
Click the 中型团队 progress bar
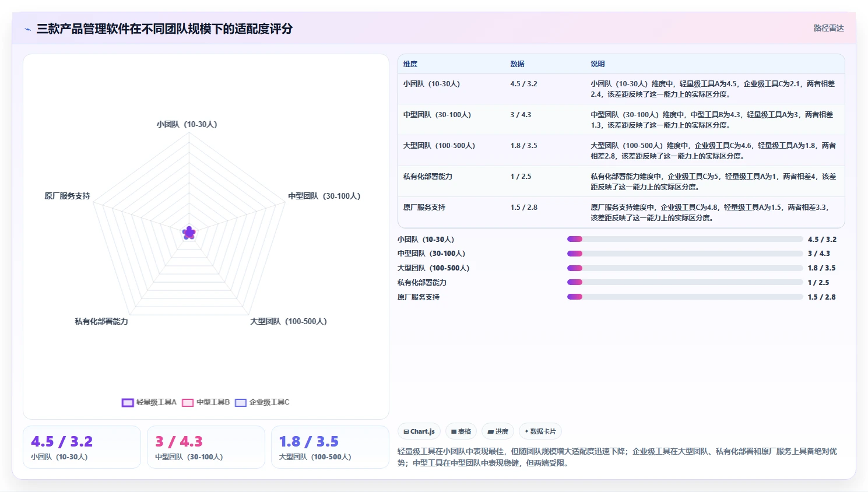[x=685, y=254]
